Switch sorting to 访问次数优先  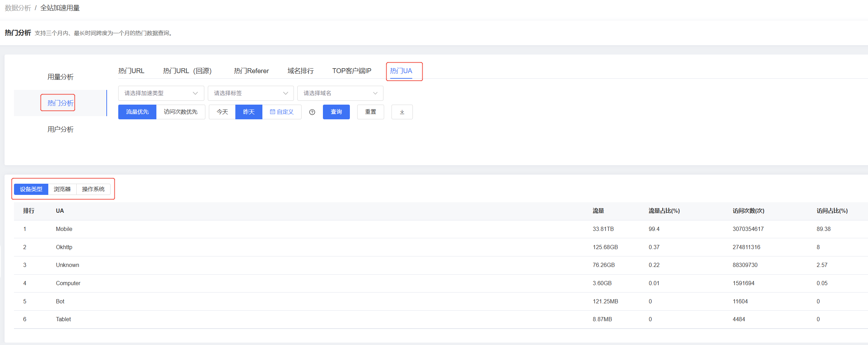[181, 112]
